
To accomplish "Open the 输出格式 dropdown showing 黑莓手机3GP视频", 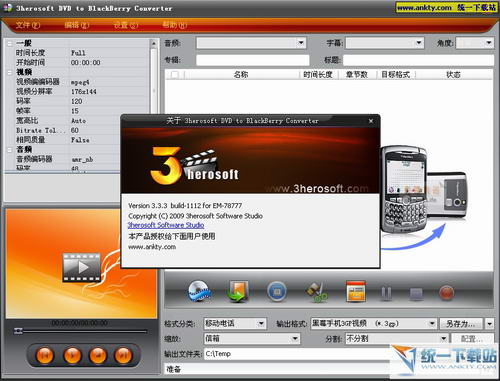I will click(x=432, y=323).
